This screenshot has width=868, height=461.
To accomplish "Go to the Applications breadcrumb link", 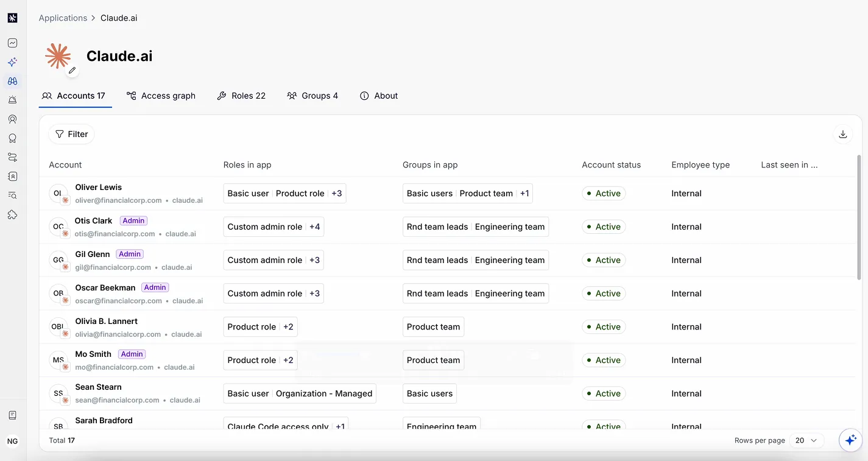I will point(63,18).
